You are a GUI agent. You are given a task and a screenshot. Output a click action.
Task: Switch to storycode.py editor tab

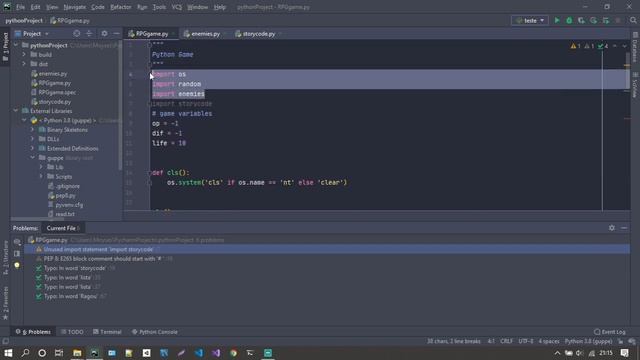coord(258,34)
